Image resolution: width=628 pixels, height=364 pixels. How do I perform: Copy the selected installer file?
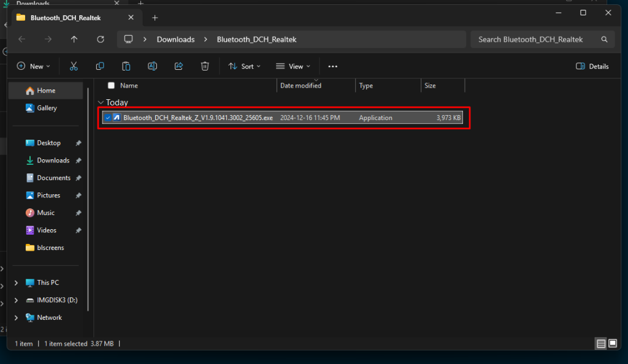(99, 66)
